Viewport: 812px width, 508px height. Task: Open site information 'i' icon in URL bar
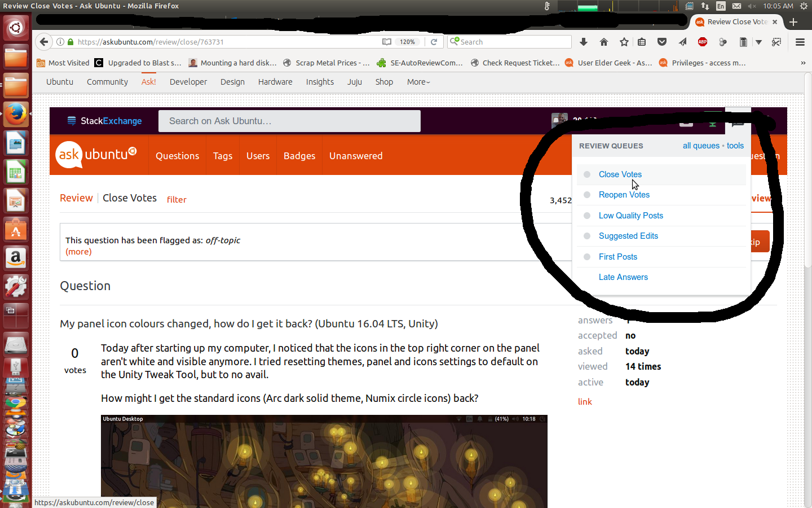pos(60,42)
